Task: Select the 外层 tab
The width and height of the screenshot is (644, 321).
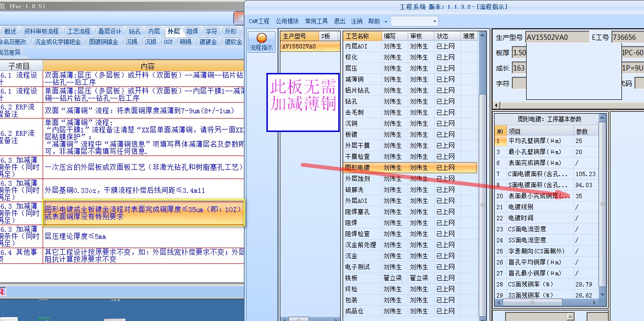Action: [173, 31]
